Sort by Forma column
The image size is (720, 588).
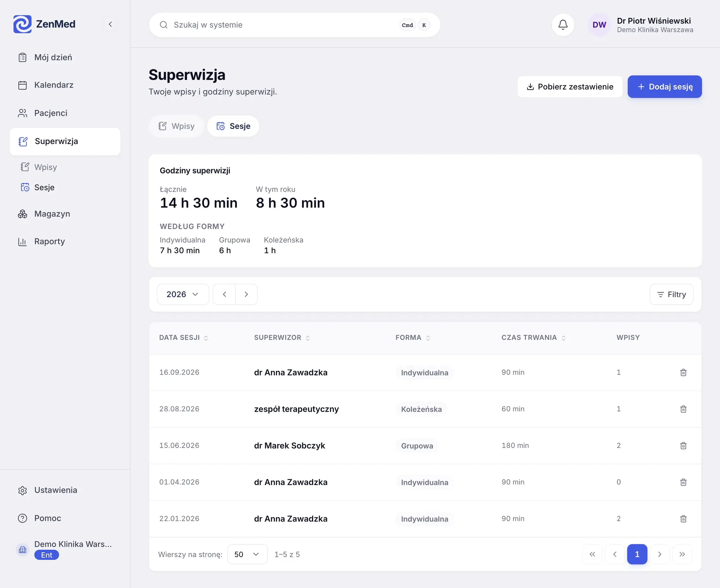coord(413,337)
